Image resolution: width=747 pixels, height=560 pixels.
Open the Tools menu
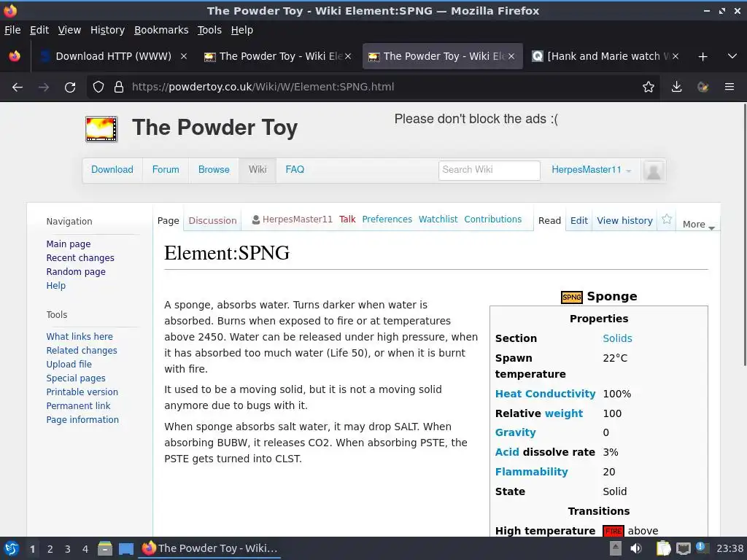209,30
